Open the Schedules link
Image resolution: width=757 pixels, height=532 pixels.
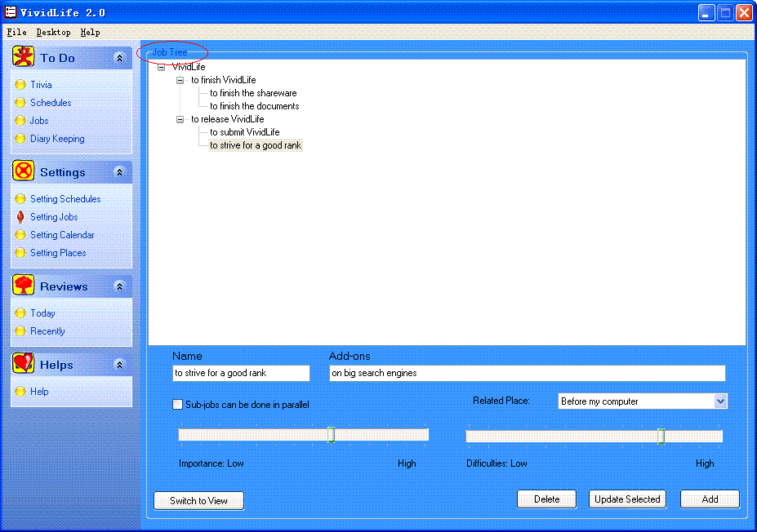click(x=51, y=103)
